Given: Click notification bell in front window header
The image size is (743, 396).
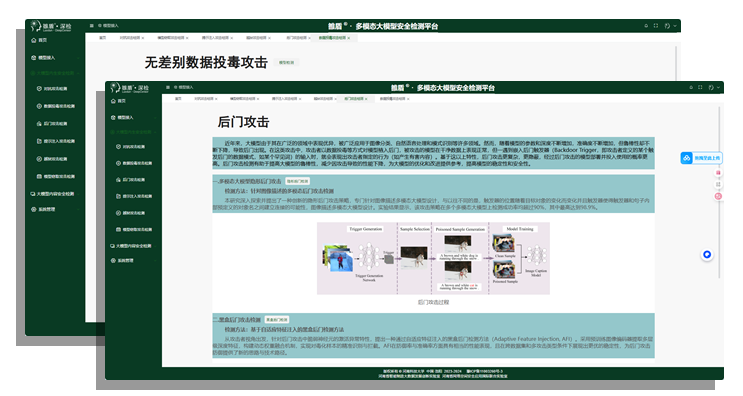Looking at the screenshot, I should pos(691,87).
